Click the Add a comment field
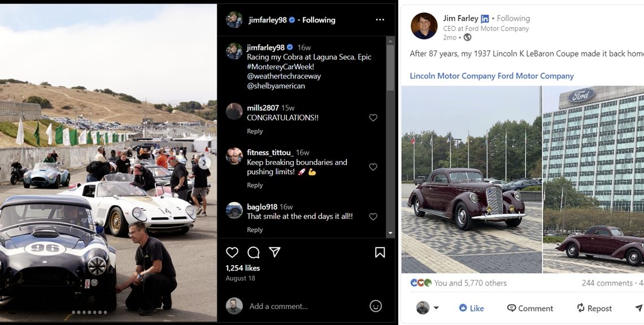This screenshot has width=644, height=325. coord(305,306)
